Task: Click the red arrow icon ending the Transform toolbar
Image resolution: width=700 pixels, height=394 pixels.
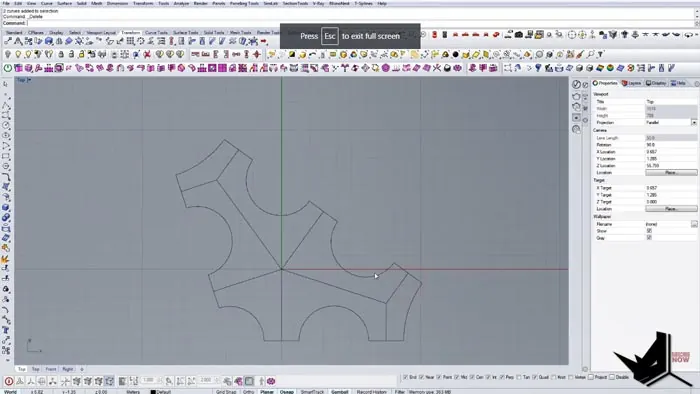Action: [x=263, y=41]
